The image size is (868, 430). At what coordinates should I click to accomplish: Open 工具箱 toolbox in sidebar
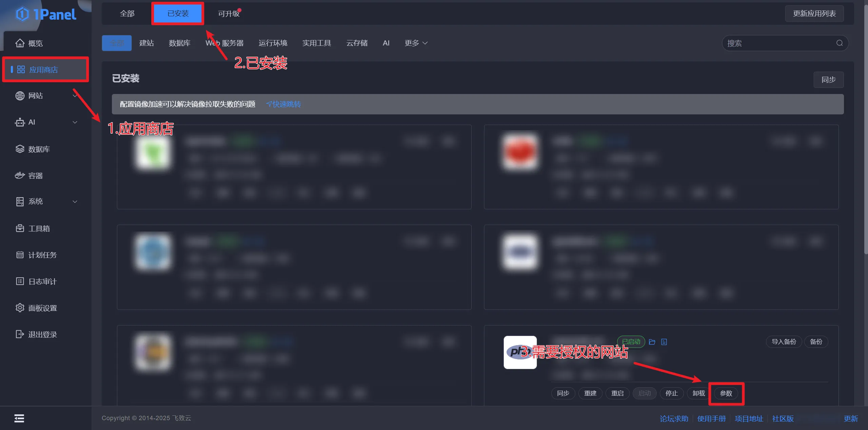39,228
